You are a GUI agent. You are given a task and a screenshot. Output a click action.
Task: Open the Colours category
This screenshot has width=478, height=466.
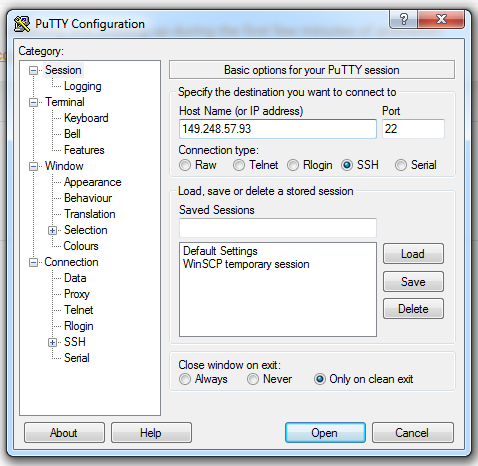pyautogui.click(x=81, y=246)
